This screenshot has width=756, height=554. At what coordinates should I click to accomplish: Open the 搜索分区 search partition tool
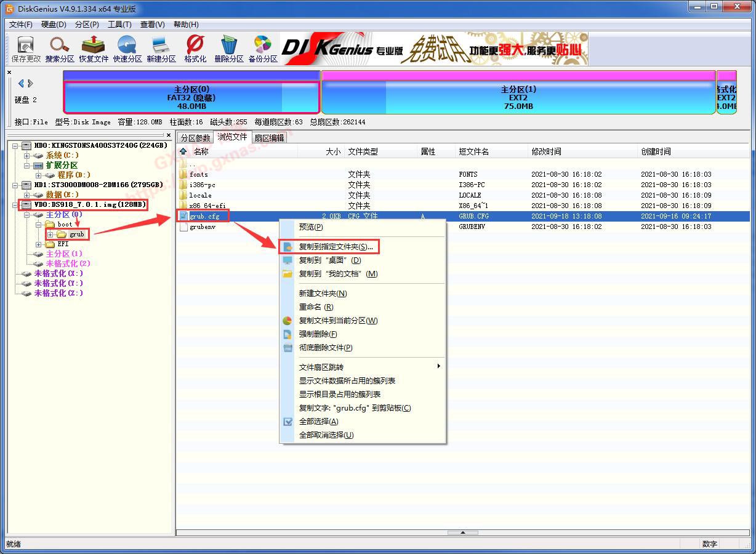coord(60,49)
